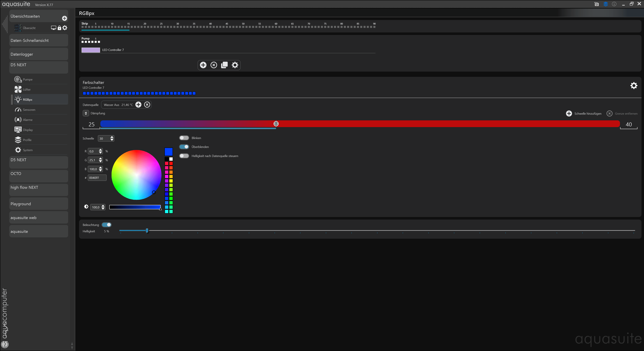The height and width of the screenshot is (351, 644).
Task: Click the lower limit value 25
Action: [x=91, y=124]
